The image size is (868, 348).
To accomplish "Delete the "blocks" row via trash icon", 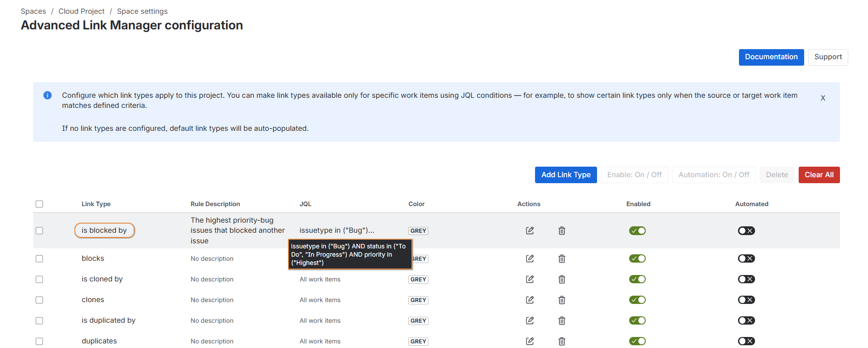I will [562, 258].
